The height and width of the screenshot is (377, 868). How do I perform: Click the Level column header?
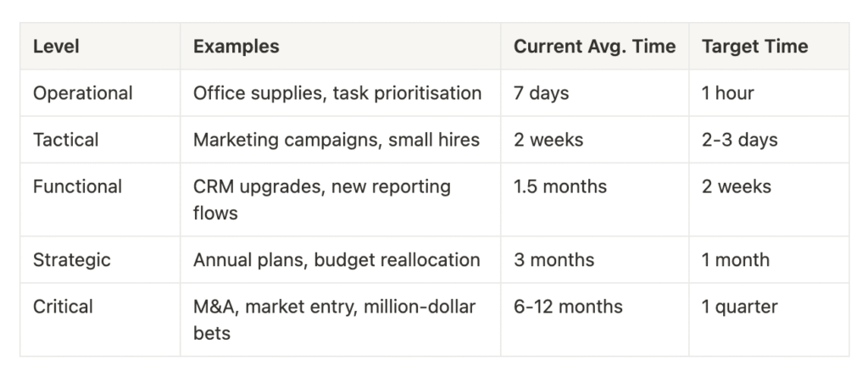[100, 46]
